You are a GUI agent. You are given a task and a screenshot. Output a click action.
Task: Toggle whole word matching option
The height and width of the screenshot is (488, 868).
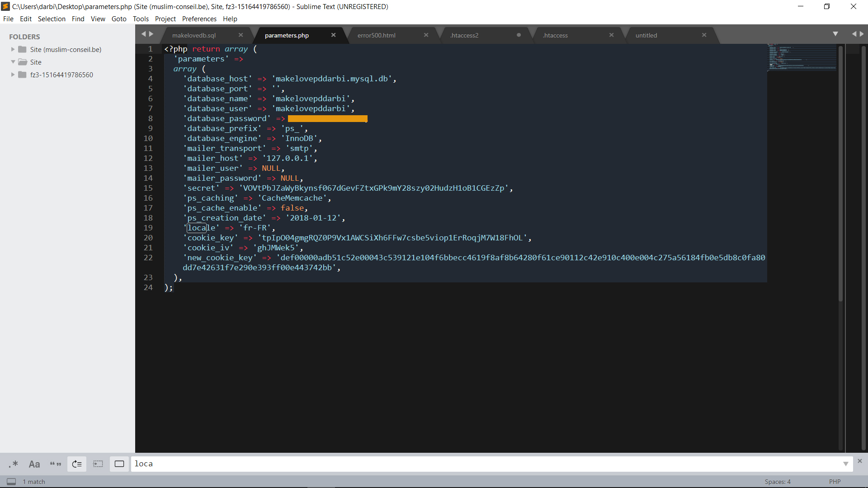[56, 464]
